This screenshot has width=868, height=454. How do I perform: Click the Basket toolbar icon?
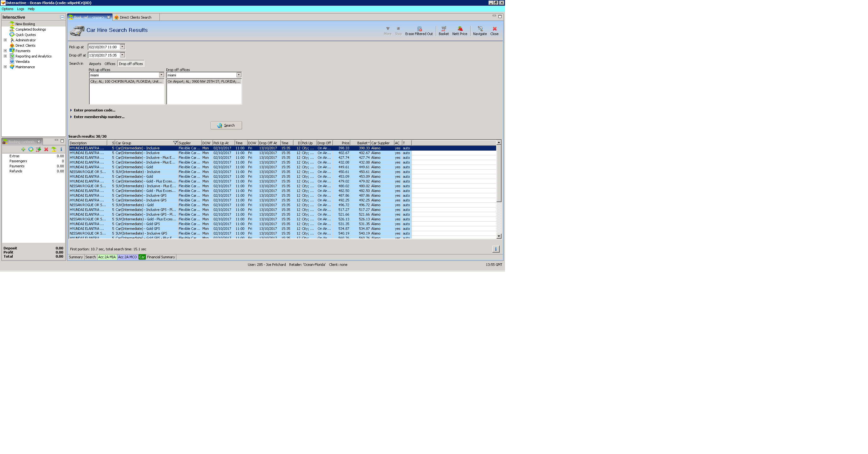coord(443,30)
